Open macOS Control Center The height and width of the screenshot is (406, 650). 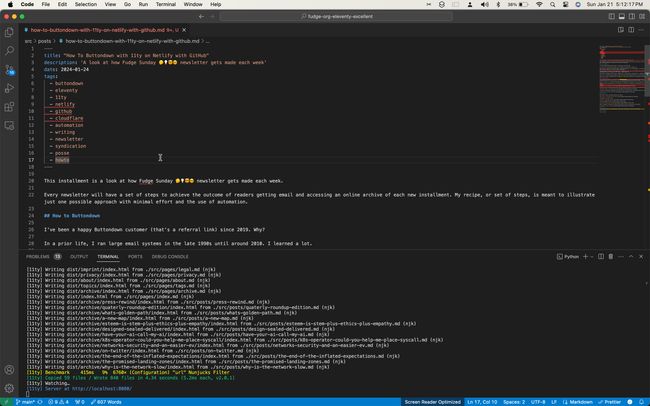point(565,5)
